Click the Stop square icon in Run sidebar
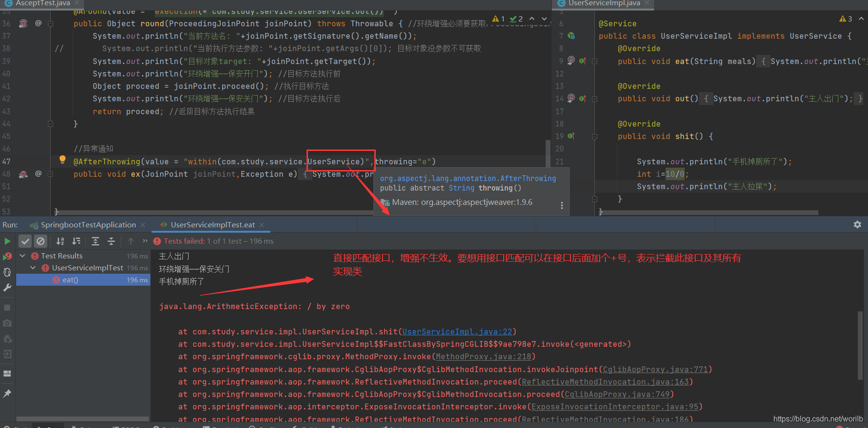Image resolution: width=868 pixels, height=428 pixels. [x=7, y=308]
